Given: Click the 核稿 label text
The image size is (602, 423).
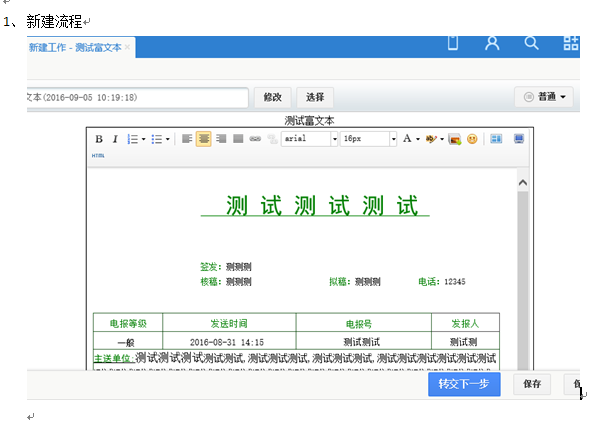Looking at the screenshot, I should (211, 282).
